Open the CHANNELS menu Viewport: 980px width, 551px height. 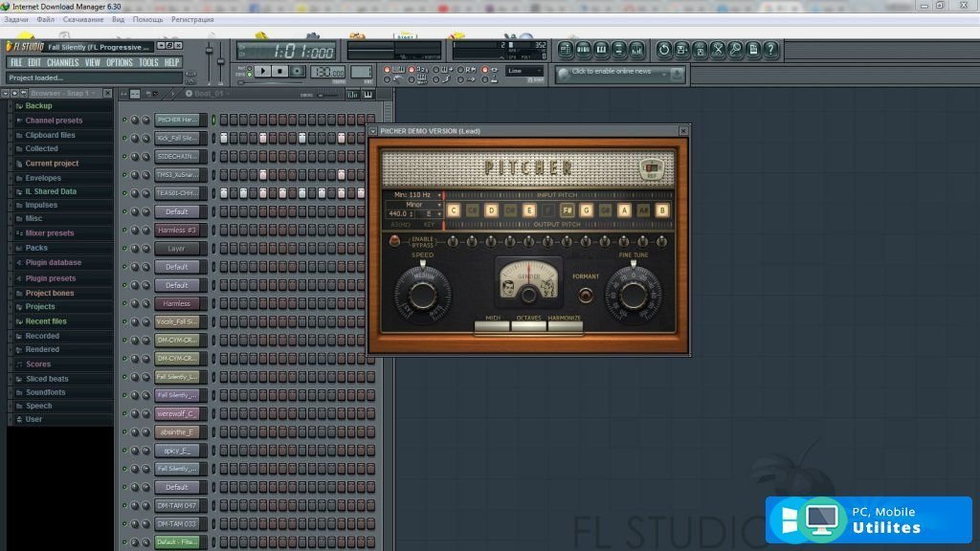(x=62, y=62)
